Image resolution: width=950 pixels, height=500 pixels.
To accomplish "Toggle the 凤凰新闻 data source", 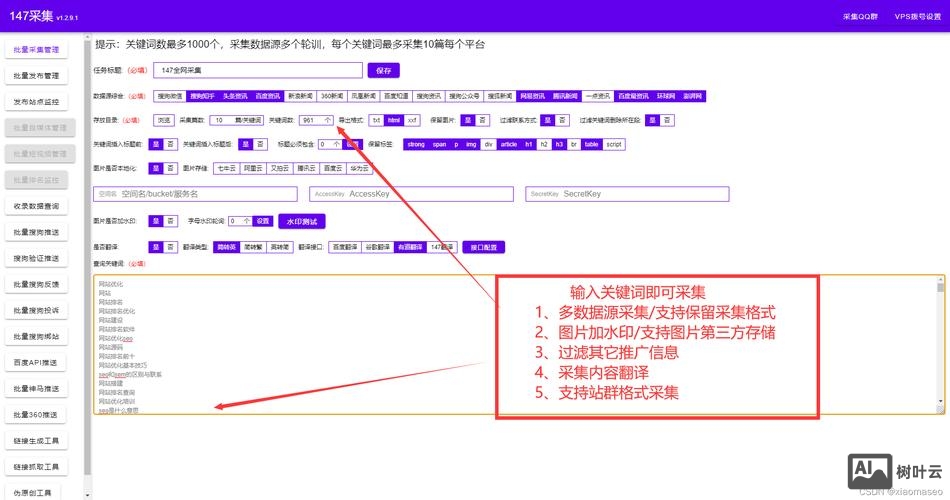I will click(364, 96).
